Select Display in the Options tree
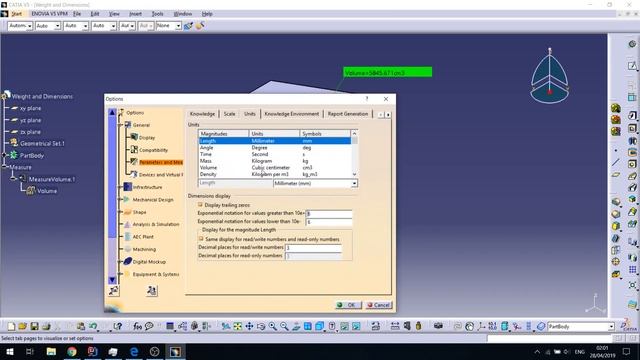Image resolution: width=640 pixels, height=360 pixels. click(x=147, y=138)
